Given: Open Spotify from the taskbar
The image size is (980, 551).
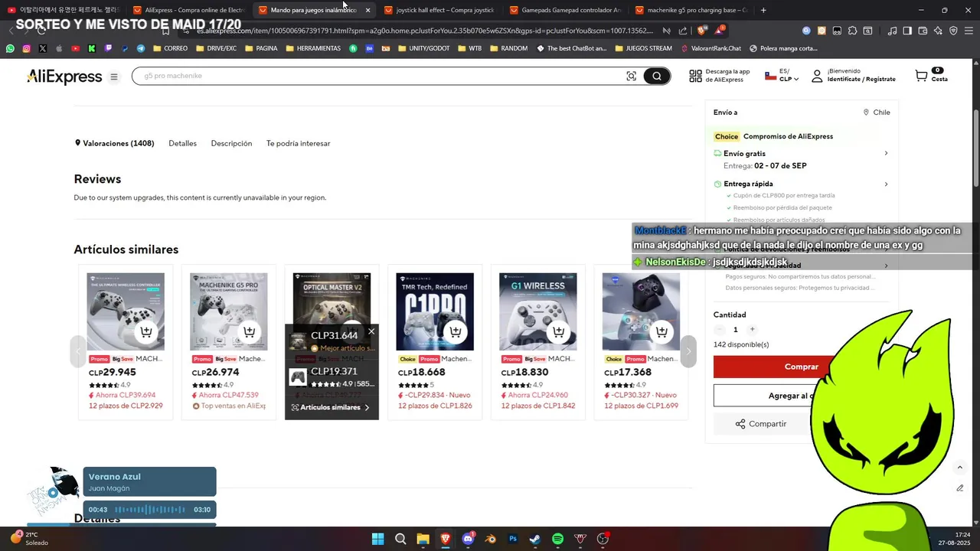Looking at the screenshot, I should click(x=557, y=539).
